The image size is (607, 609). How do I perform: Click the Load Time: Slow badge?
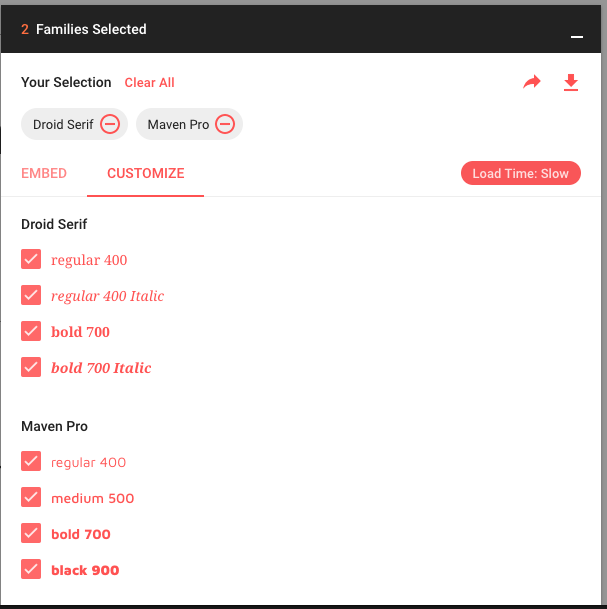point(520,174)
